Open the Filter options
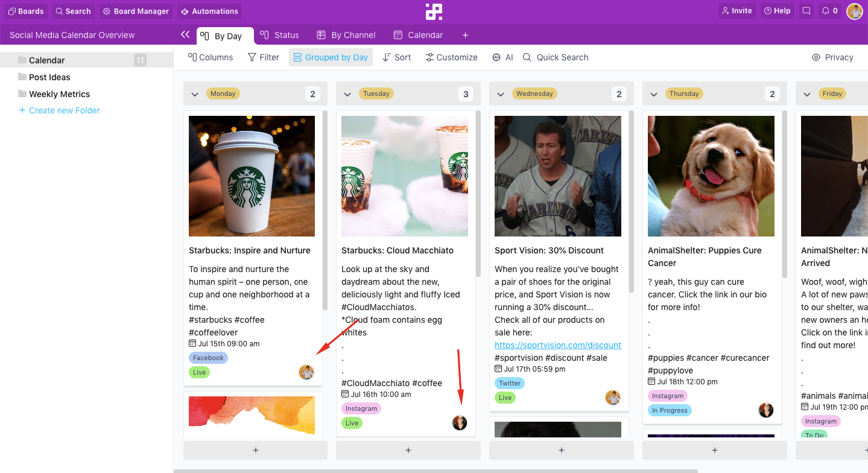The height and width of the screenshot is (473, 868). (263, 57)
